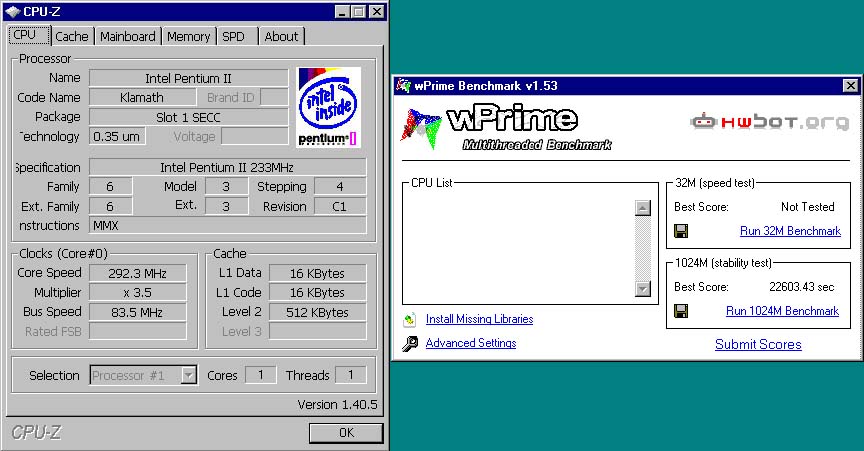This screenshot has width=864, height=451.
Task: Click the Stepping value '4'
Action: (x=340, y=187)
